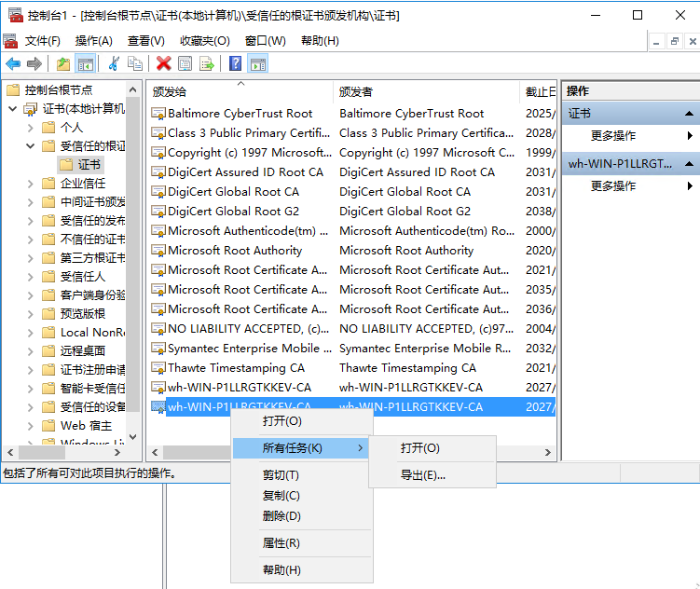
Task: Click the blue help question mark icon
Action: (236, 63)
